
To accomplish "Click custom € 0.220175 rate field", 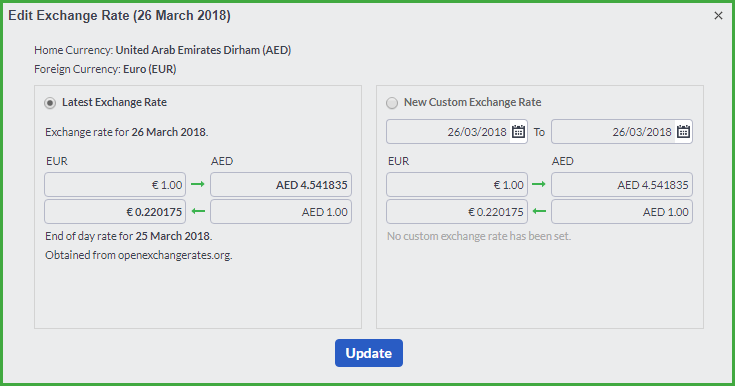I will click(457, 212).
